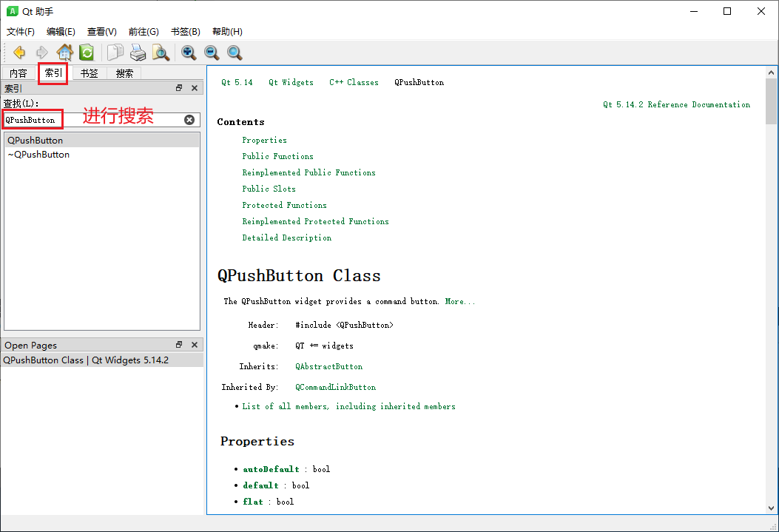779x532 pixels.
Task: Select ~QPushButton in the index results
Action: pyautogui.click(x=102, y=155)
